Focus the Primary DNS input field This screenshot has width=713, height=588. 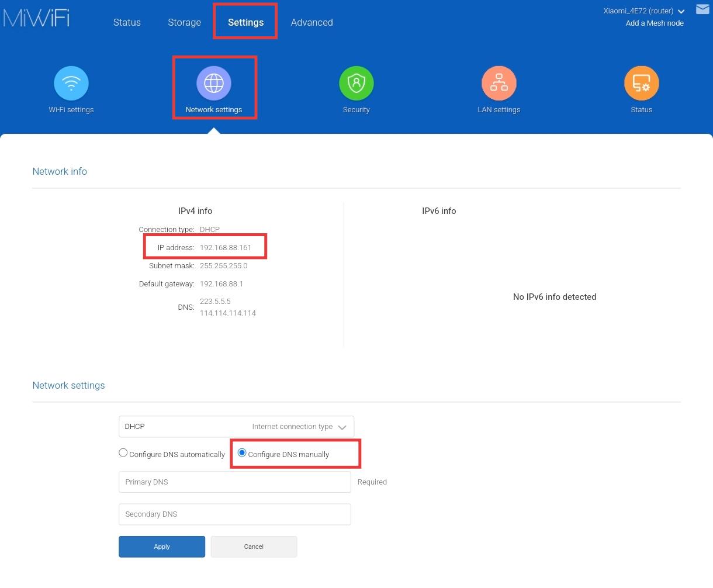pyautogui.click(x=234, y=482)
